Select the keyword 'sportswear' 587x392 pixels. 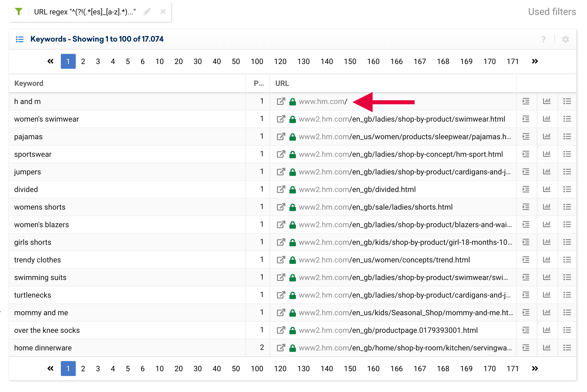tap(33, 154)
